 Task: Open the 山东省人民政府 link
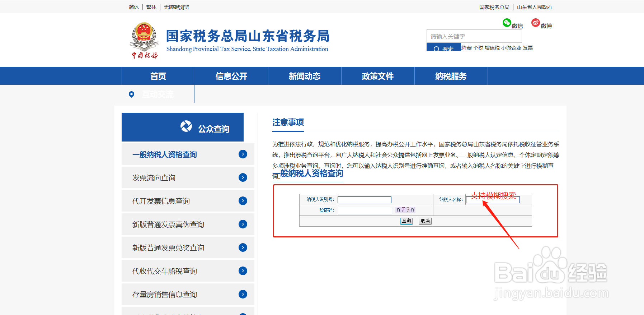tap(535, 7)
